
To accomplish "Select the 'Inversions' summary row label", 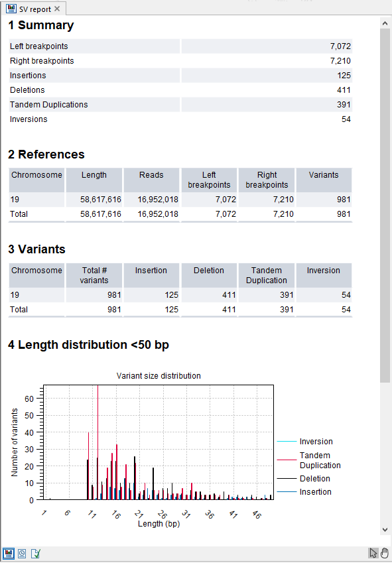I will [x=29, y=119].
